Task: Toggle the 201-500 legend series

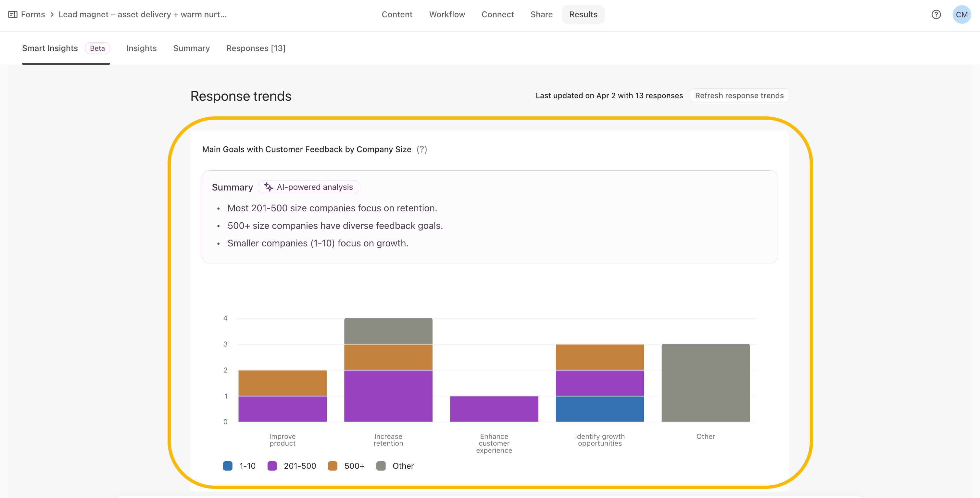Action: (292, 465)
